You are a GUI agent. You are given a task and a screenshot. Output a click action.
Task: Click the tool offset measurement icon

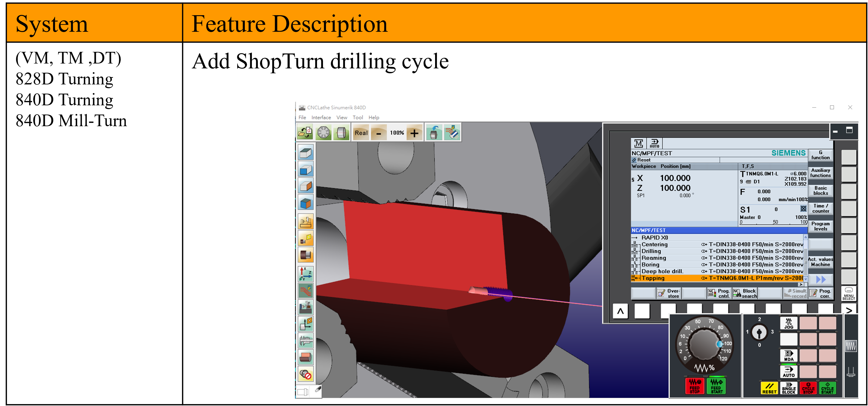point(306,324)
